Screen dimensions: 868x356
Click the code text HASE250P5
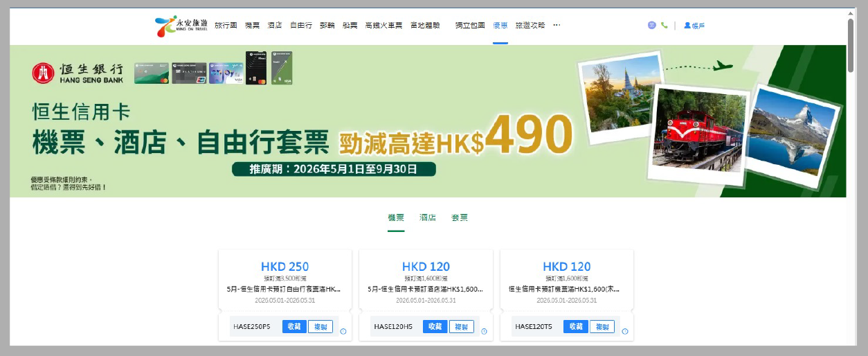coord(252,326)
